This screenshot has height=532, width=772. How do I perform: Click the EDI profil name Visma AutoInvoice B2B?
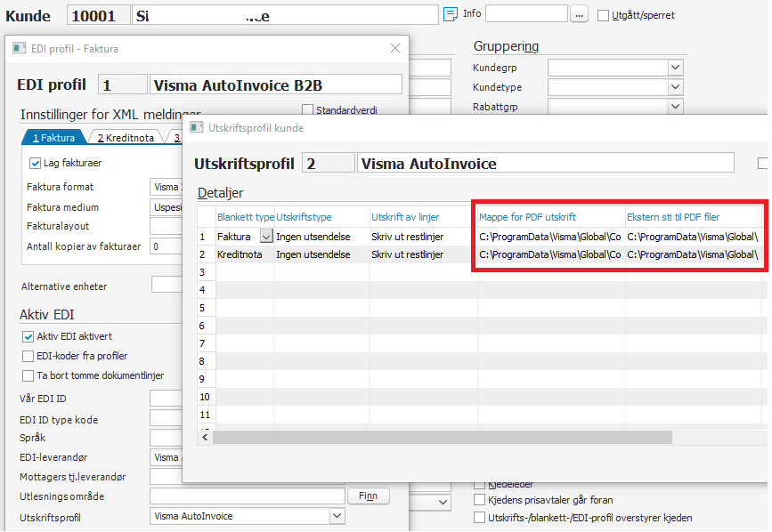276,85
